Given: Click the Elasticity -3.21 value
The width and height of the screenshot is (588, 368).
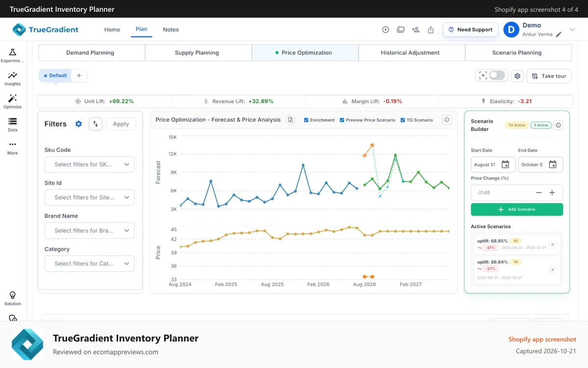Looking at the screenshot, I should click(525, 101).
